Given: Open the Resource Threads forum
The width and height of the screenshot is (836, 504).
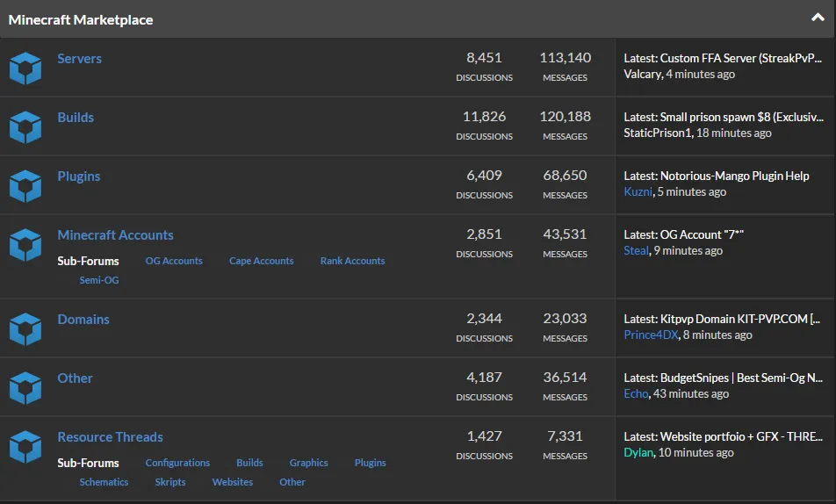Looking at the screenshot, I should [x=111, y=437].
